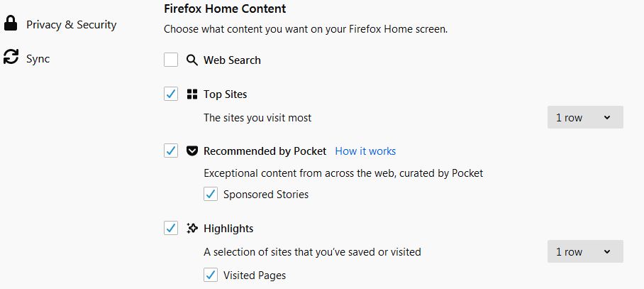Turn off the Highlights checkbox
Screen dimensions: 644x289
(171, 228)
